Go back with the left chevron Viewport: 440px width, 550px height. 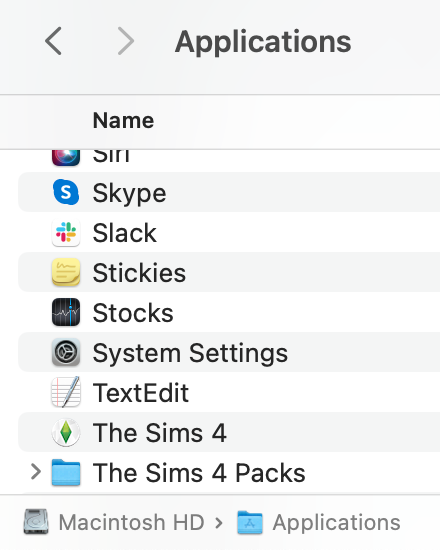[x=53, y=41]
